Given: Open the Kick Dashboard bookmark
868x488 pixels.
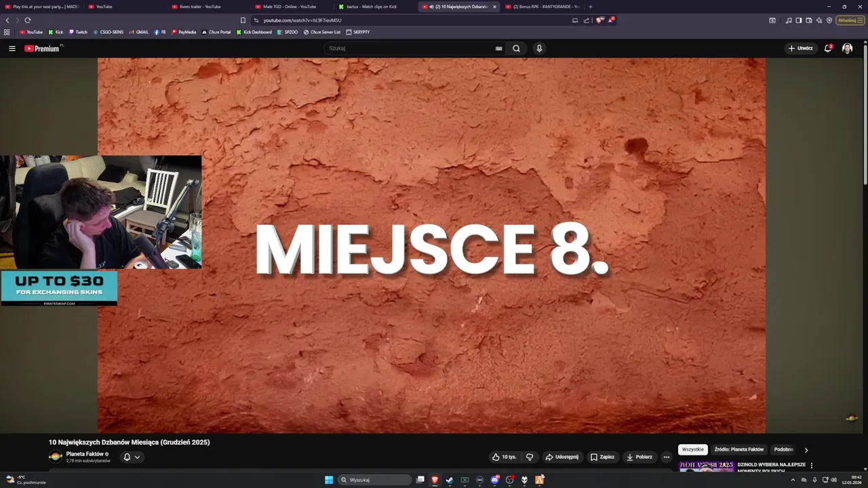Looking at the screenshot, I should [x=254, y=32].
